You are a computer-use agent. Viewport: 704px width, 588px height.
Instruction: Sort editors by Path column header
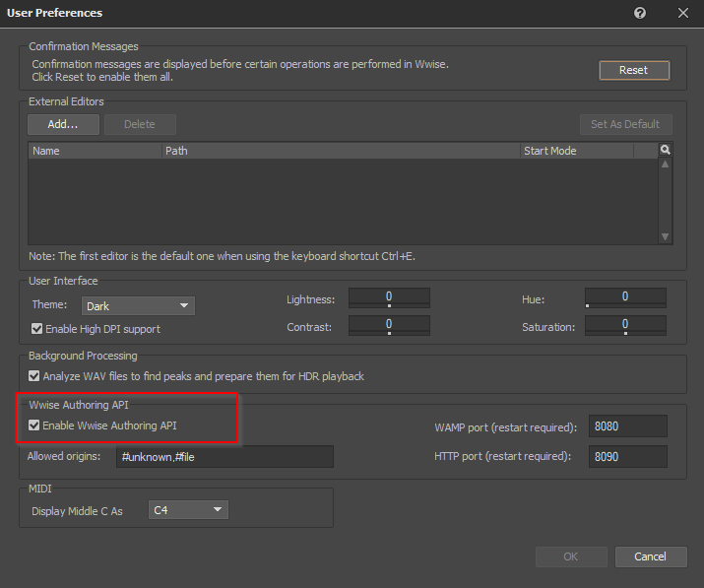[341, 151]
